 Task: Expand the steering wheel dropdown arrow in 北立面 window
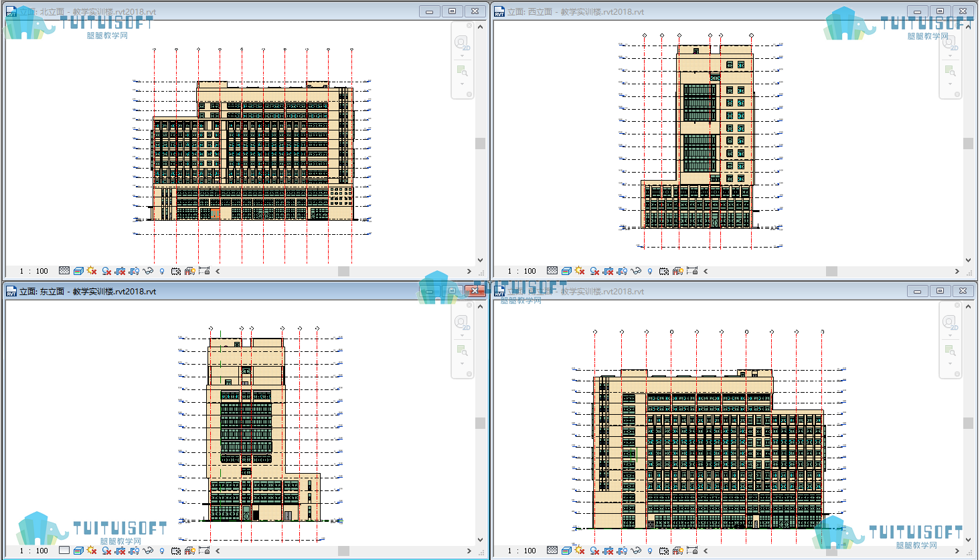(x=462, y=56)
